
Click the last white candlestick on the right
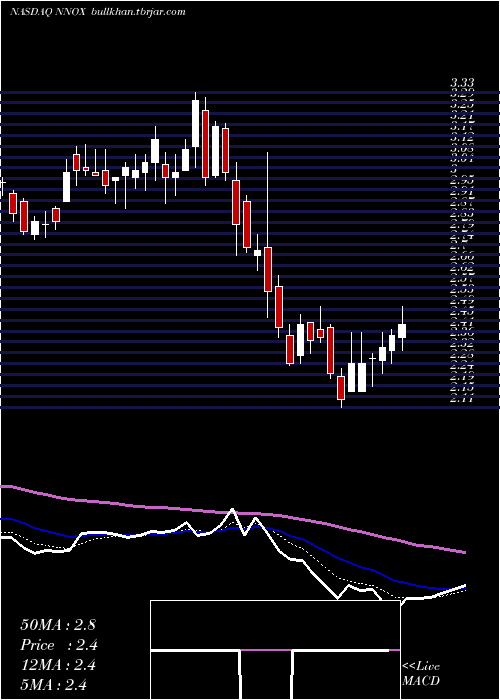(x=402, y=331)
